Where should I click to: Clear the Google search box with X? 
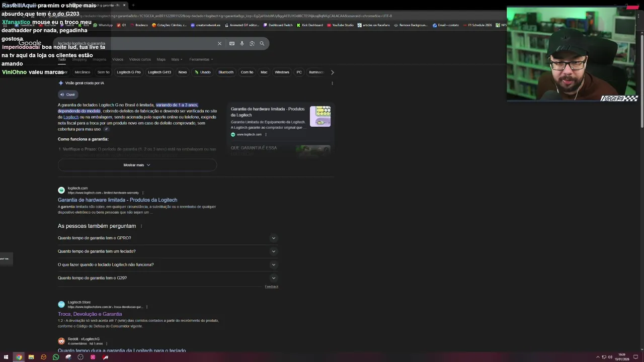click(x=219, y=44)
